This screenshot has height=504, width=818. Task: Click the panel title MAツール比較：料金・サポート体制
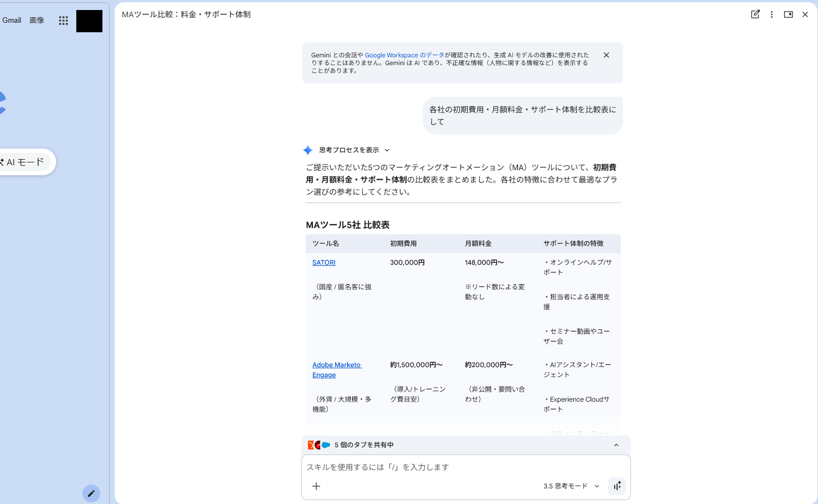(187, 14)
